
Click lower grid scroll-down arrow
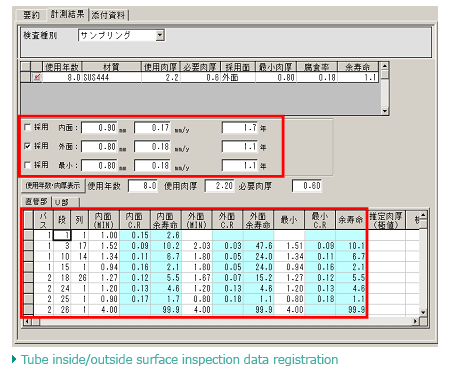[423, 312]
